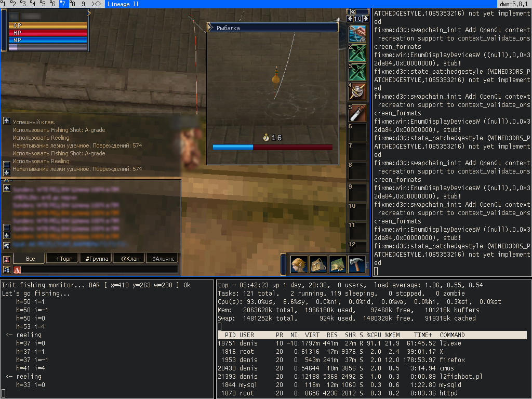Click cmus process row in top
Screen dimensions: 532x399
(x=336, y=368)
